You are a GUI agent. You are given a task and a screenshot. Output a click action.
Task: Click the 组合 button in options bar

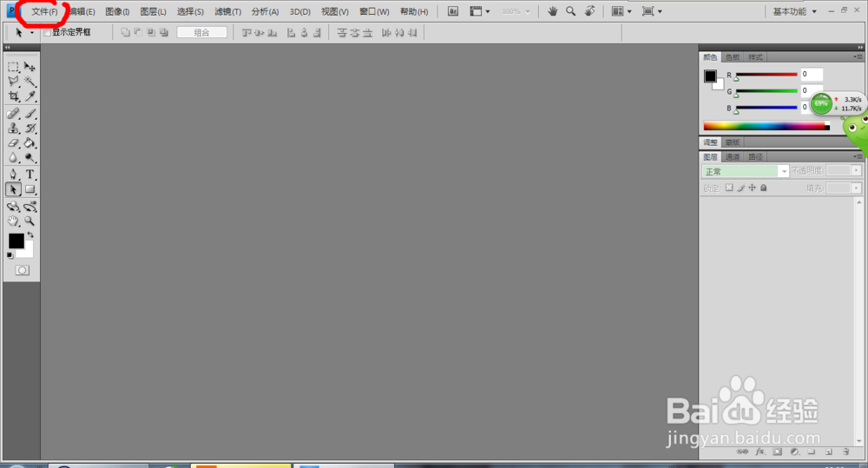click(202, 33)
